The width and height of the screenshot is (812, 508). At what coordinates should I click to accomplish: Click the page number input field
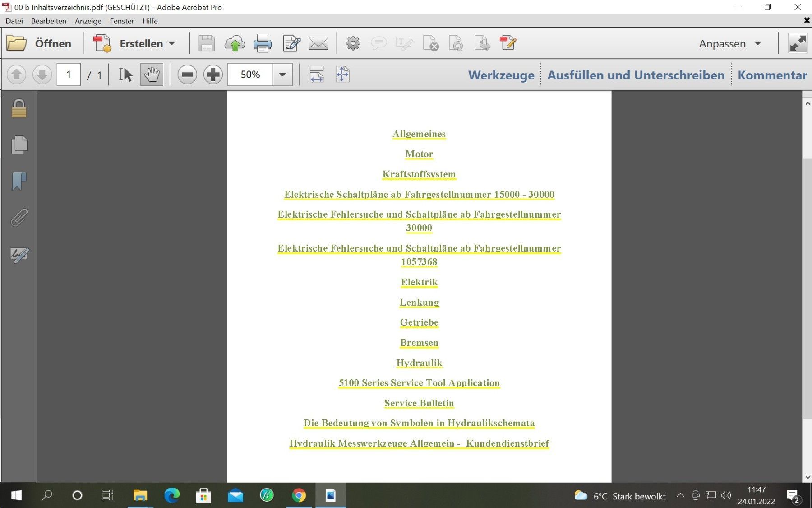(x=69, y=75)
